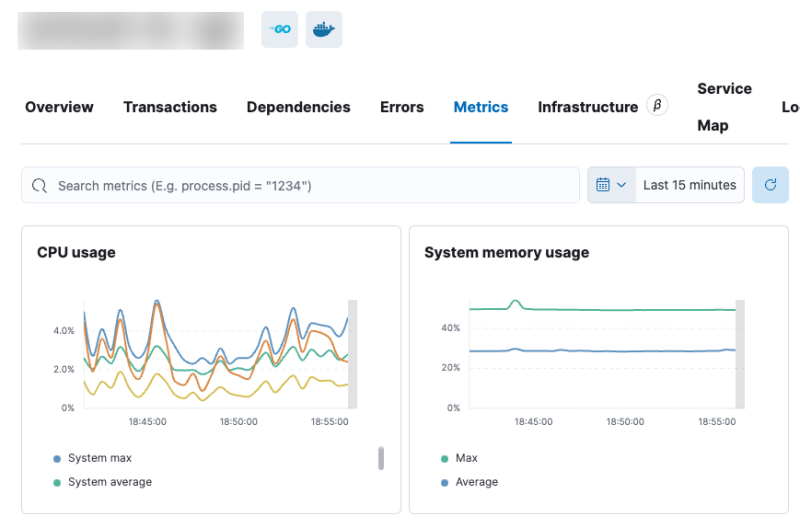Toggle System max series in CPU legend
The height and width of the screenshot is (528, 800).
point(99,458)
